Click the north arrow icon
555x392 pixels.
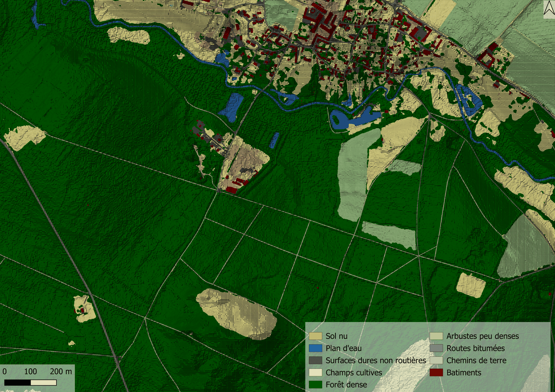pos(549,9)
